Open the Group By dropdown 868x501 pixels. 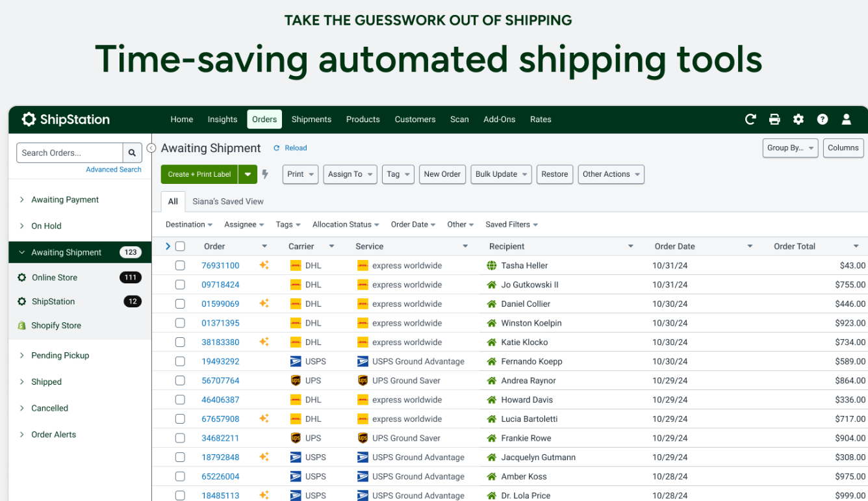click(x=790, y=148)
